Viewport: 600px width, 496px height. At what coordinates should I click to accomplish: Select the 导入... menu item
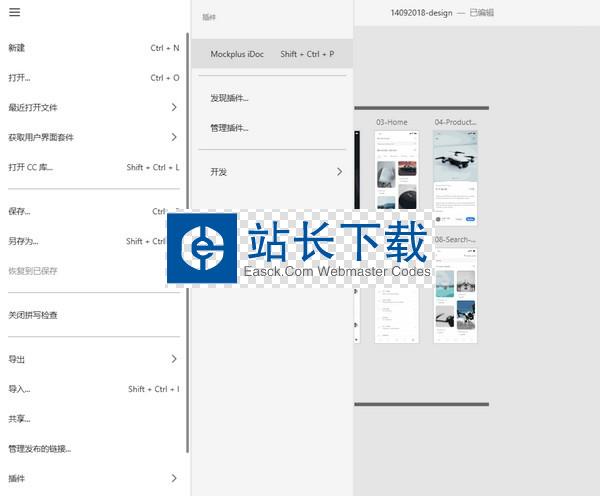click(x=20, y=389)
